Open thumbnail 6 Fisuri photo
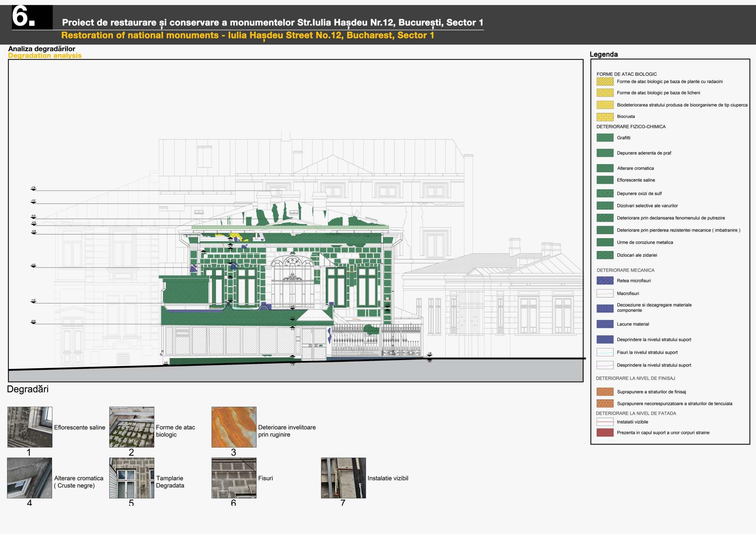The image size is (756, 534). point(234,478)
